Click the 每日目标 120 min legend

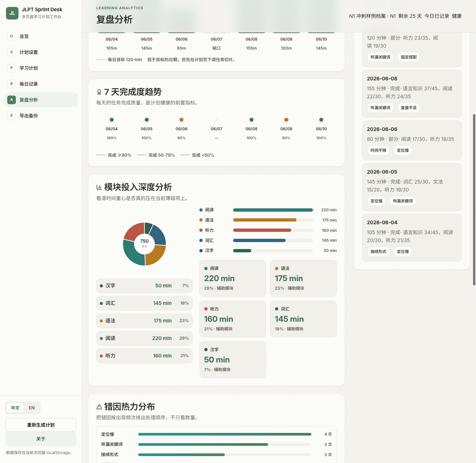click(x=119, y=60)
